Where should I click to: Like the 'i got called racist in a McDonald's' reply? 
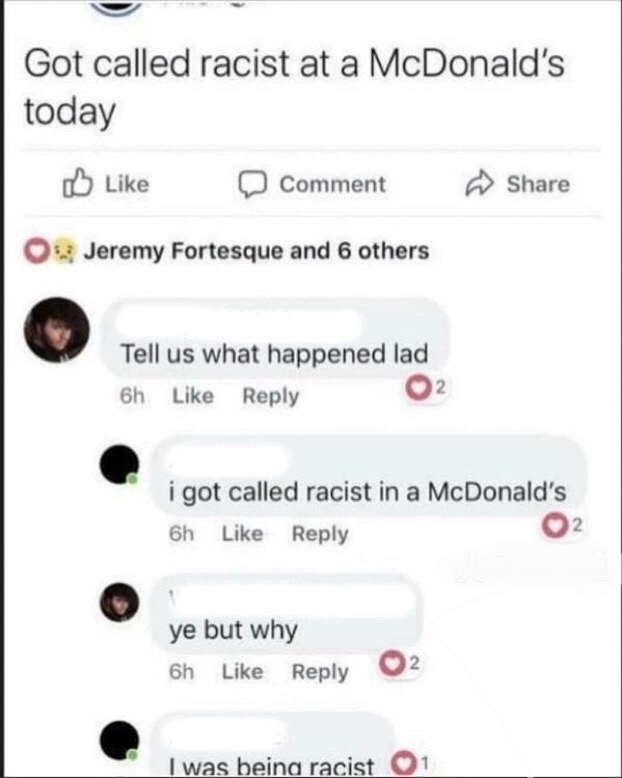[242, 534]
